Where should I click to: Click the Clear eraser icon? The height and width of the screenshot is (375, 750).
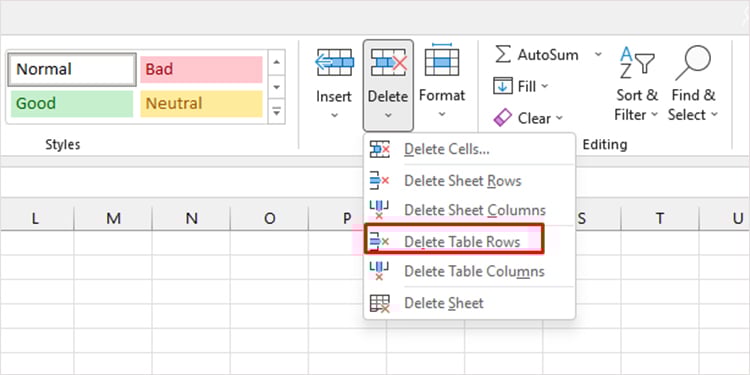[503, 118]
